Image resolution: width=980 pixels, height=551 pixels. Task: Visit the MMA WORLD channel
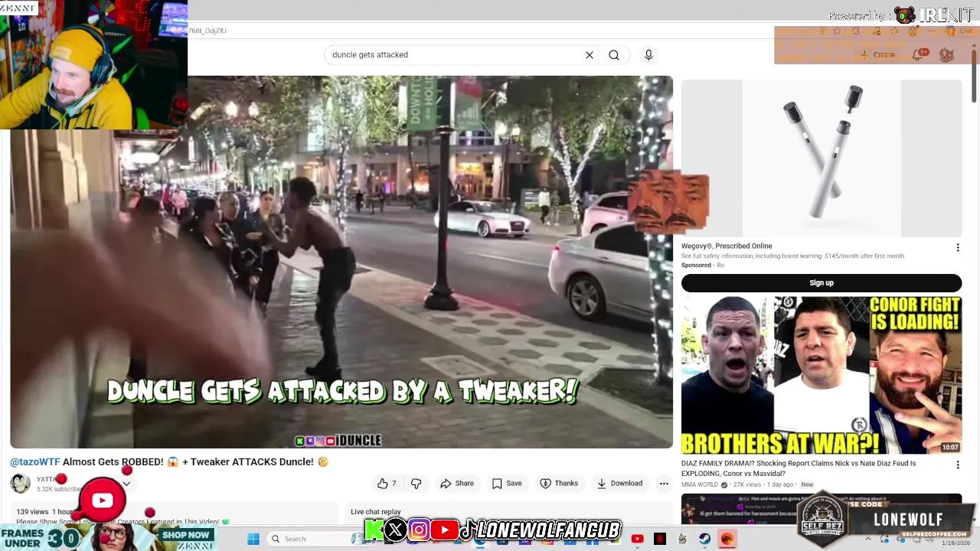point(700,484)
